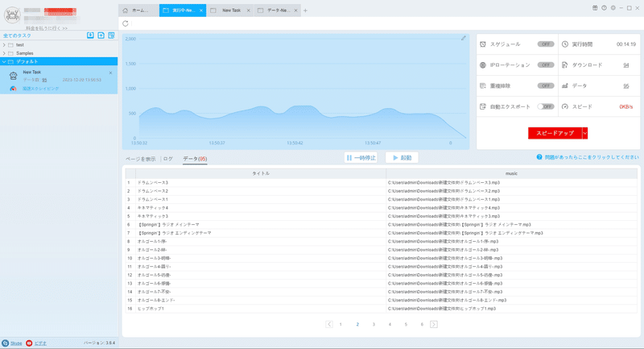Click the schedule alarm clock icon

click(483, 44)
